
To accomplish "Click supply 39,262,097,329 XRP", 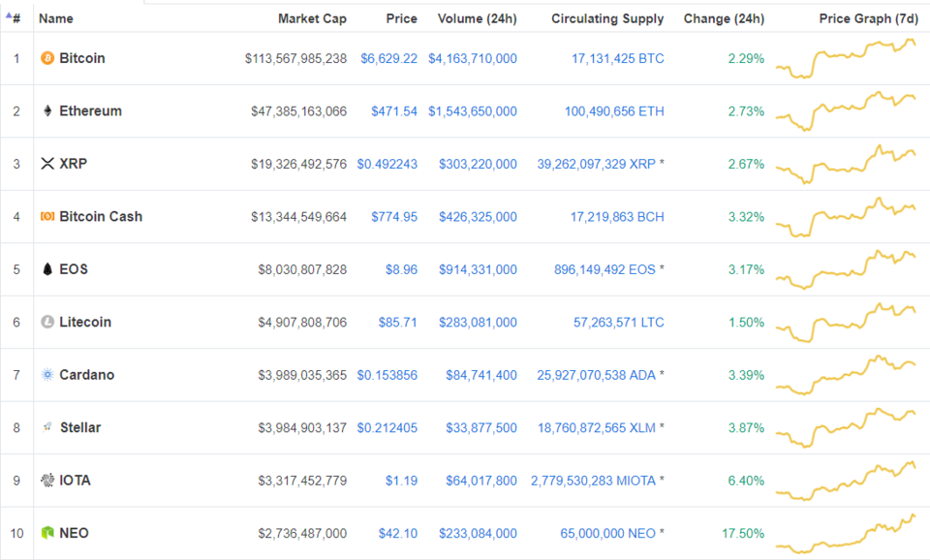I will pyautogui.click(x=597, y=165).
